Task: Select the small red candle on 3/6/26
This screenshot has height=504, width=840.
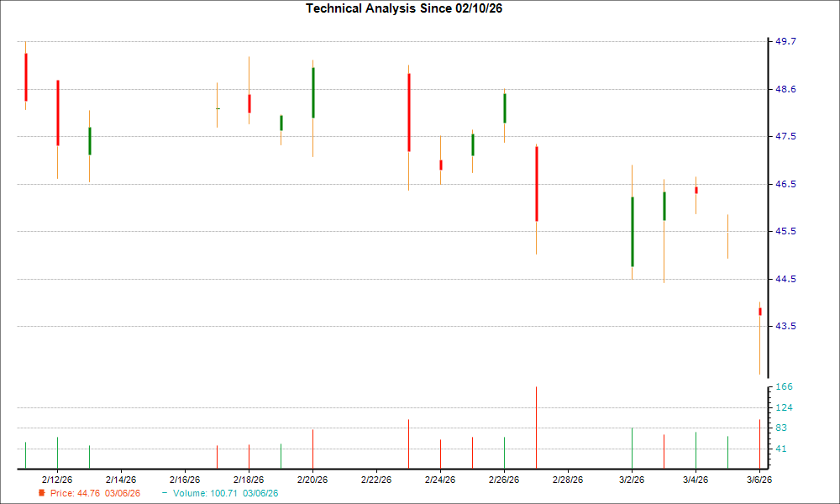Action: pyautogui.click(x=760, y=311)
